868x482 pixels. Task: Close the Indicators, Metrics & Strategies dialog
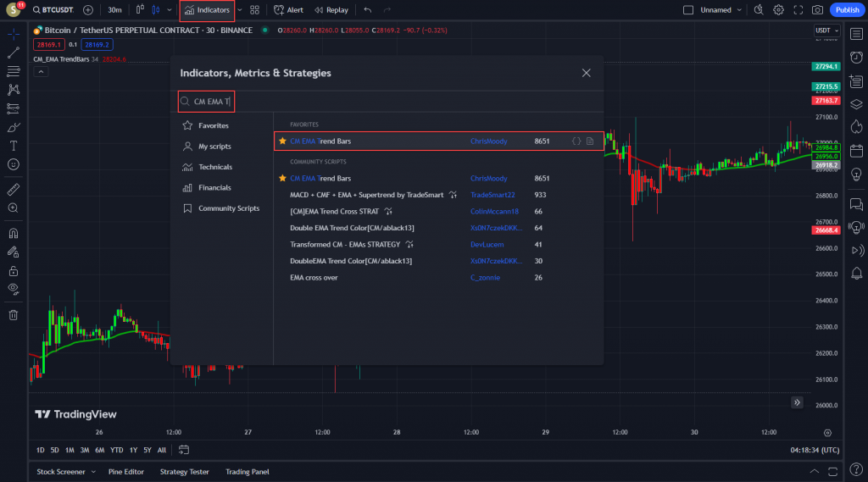point(586,73)
